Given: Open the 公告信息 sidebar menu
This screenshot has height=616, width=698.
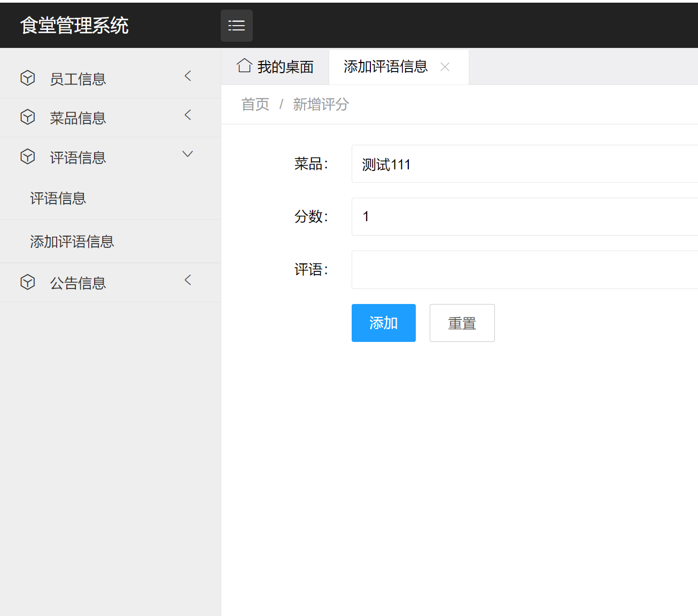Looking at the screenshot, I should [110, 283].
